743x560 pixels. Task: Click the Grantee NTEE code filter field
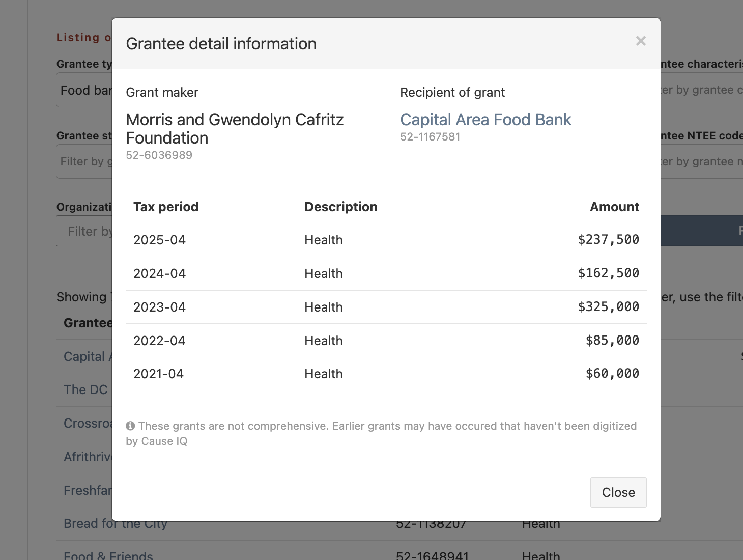tap(702, 161)
